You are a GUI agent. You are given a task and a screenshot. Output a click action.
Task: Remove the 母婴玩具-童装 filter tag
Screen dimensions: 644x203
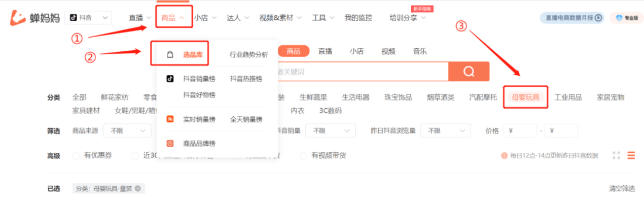coord(137,188)
